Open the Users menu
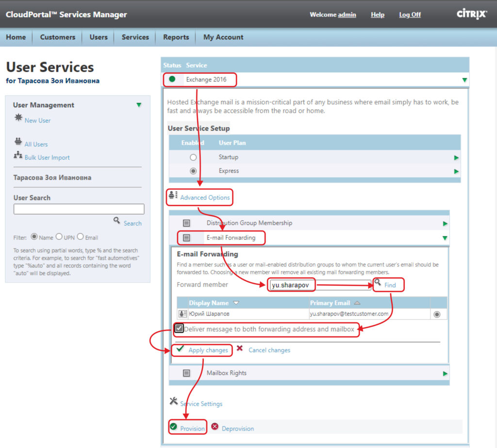Viewport: 497px width, 448px height. coord(99,37)
